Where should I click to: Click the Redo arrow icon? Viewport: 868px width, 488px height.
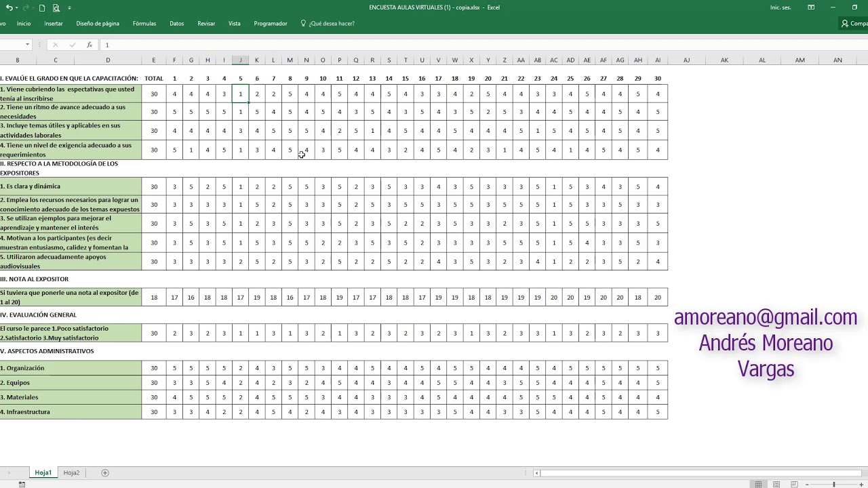click(25, 7)
